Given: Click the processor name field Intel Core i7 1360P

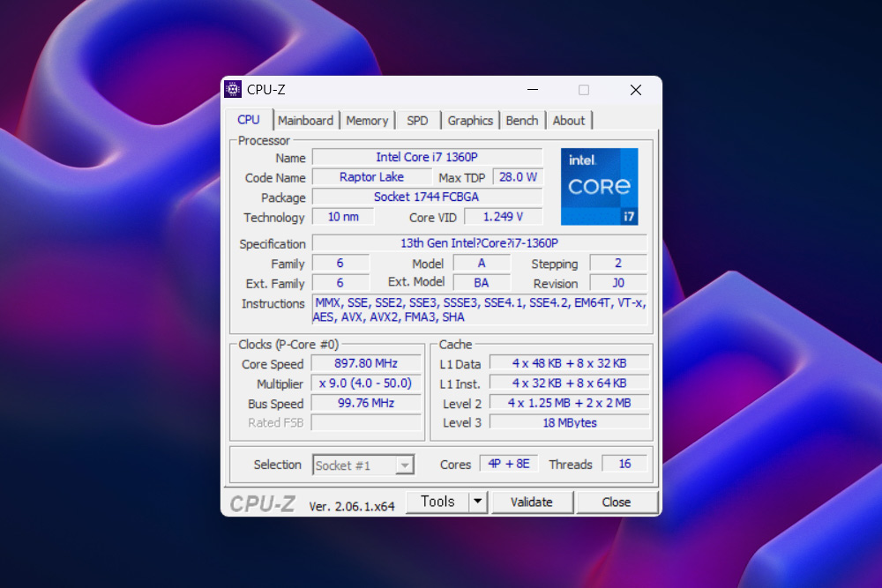Looking at the screenshot, I should [427, 158].
